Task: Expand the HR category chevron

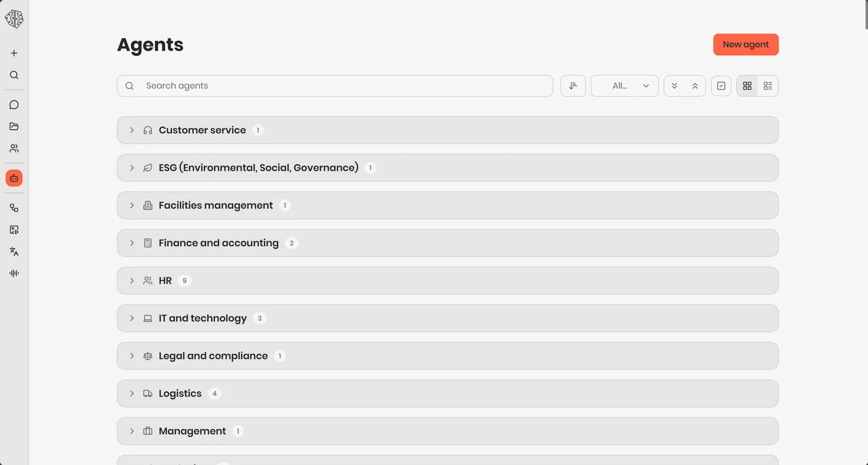Action: coord(132,281)
